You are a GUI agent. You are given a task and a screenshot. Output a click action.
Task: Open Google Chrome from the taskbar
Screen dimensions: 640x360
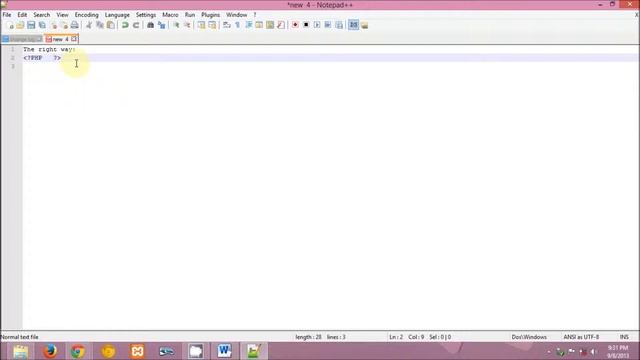coord(78,351)
